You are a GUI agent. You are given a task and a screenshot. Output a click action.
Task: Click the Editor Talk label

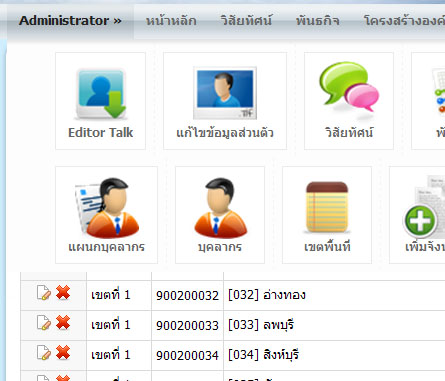tap(101, 133)
